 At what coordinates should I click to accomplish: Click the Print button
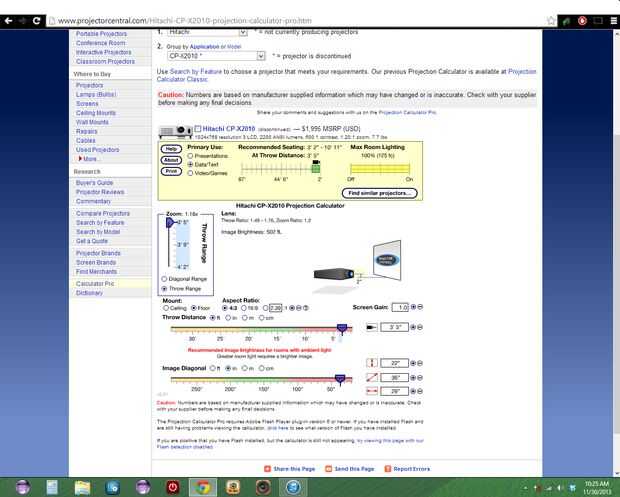pos(171,171)
